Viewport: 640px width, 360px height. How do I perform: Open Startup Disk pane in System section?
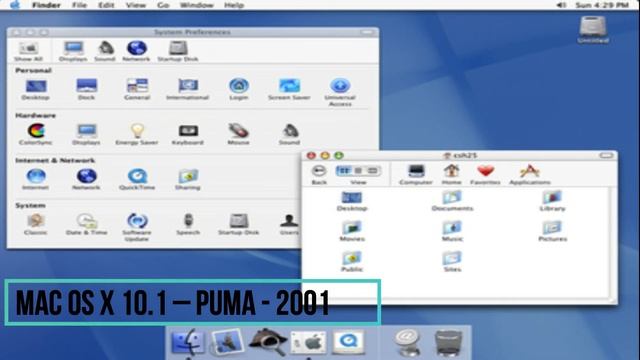(x=239, y=224)
